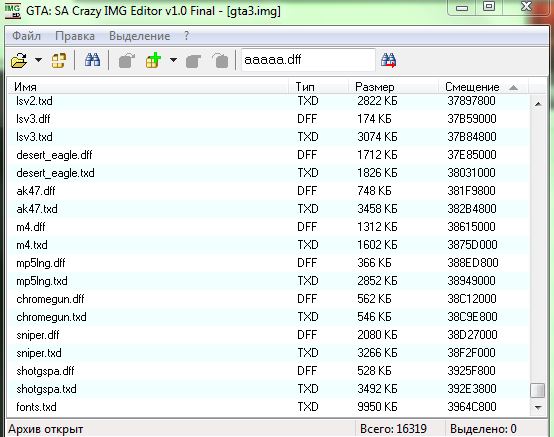Viewport: 554px width, 437px height.
Task: Select desert_eagle.txd in the list
Action: [x=268, y=173]
